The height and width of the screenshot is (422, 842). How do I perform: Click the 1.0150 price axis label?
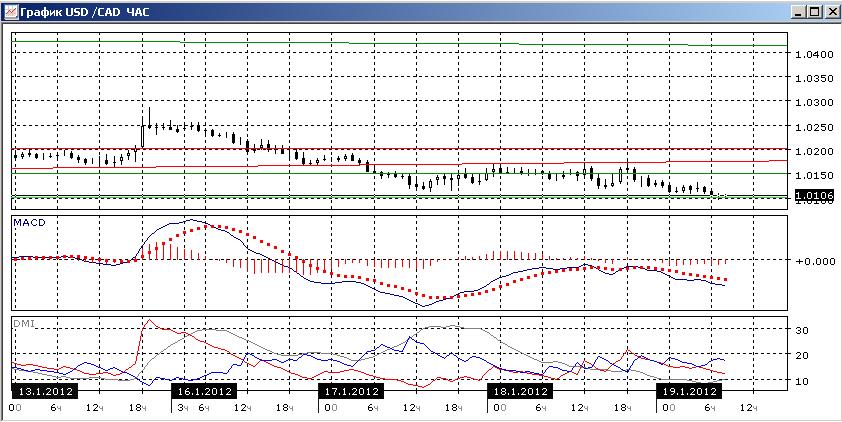(x=814, y=176)
